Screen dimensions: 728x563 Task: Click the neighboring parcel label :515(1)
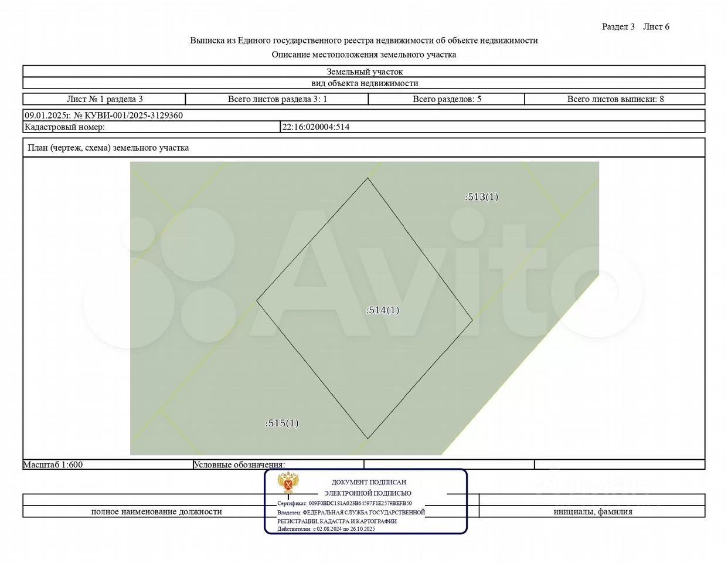[x=282, y=423]
